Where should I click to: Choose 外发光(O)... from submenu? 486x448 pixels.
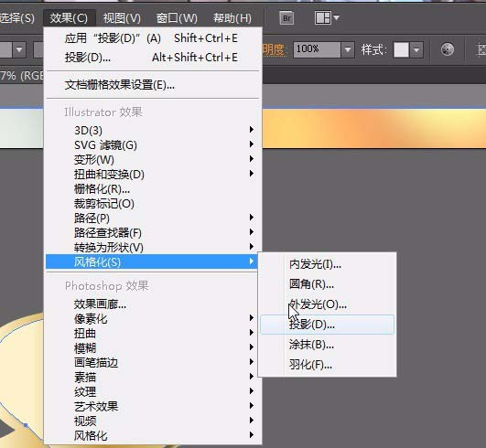[328, 304]
